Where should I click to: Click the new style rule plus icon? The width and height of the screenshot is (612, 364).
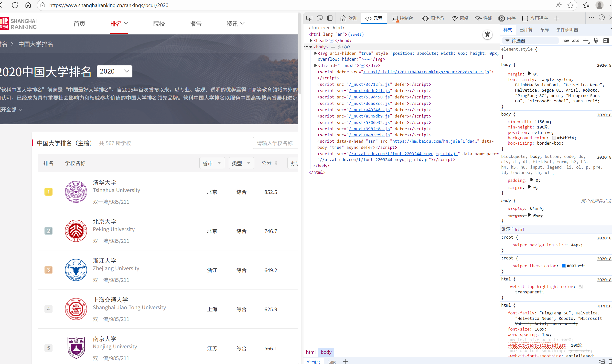(586, 41)
